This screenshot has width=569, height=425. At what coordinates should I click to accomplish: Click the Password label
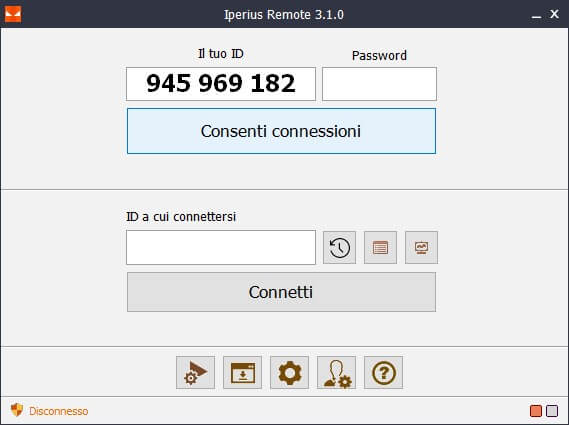click(x=379, y=56)
